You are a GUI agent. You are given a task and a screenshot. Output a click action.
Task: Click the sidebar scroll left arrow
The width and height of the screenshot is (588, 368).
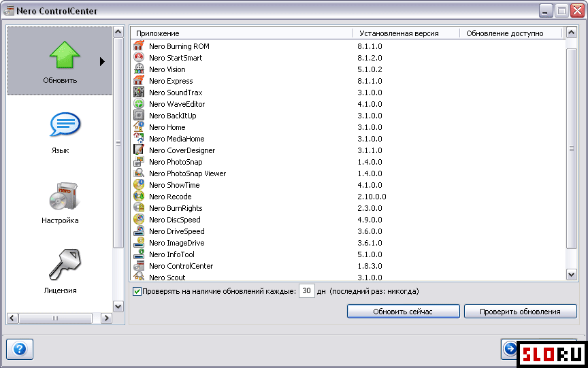[12, 318]
